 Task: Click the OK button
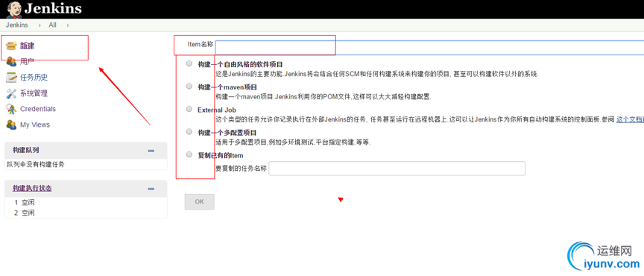click(x=199, y=201)
